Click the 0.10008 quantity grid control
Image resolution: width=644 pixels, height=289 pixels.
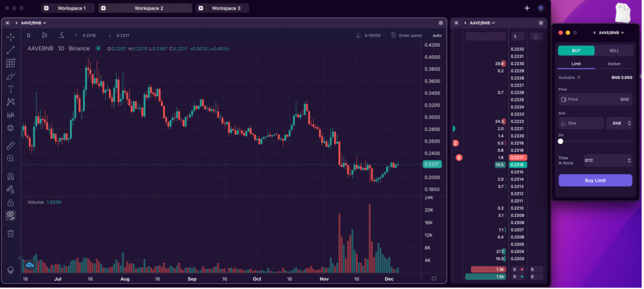369,35
